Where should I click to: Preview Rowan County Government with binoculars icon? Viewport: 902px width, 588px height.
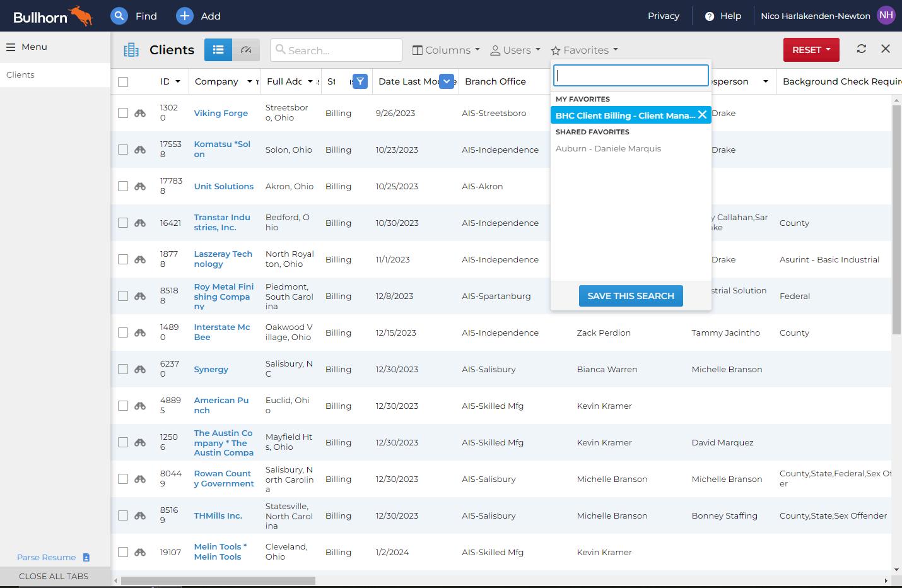(x=140, y=479)
